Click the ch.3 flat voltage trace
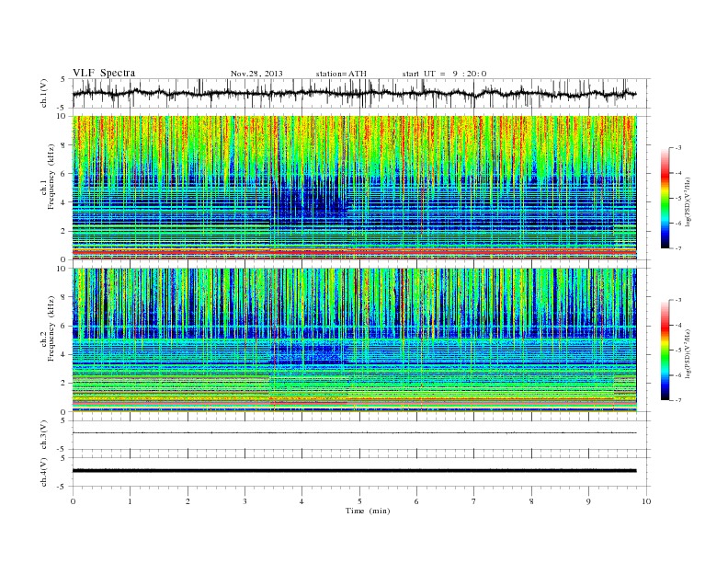 point(354,433)
